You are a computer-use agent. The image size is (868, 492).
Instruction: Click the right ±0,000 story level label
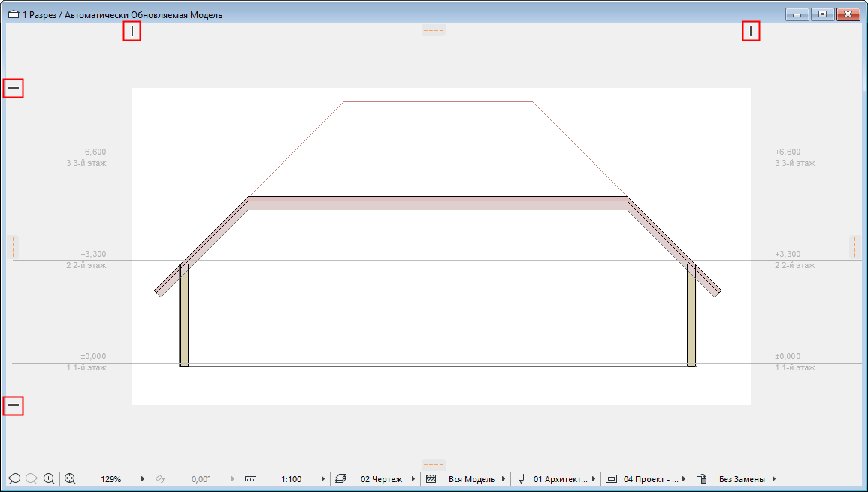coord(787,356)
